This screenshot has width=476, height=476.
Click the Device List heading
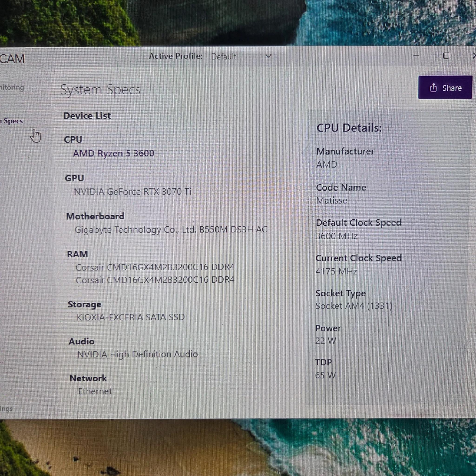[87, 116]
